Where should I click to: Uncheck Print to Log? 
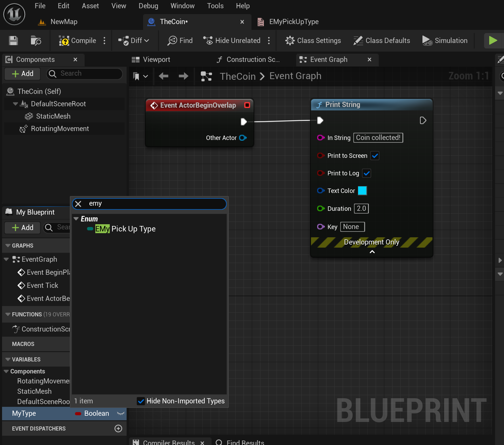(367, 173)
